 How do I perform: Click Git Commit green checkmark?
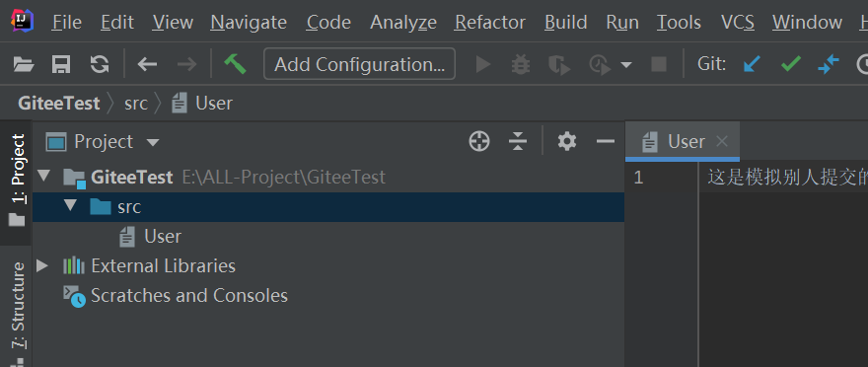[790, 64]
